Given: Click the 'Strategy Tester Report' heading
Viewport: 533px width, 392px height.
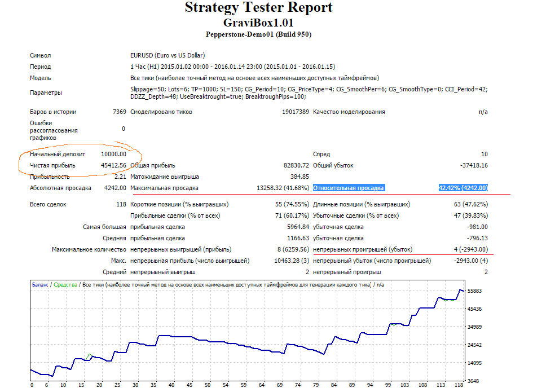Looking at the screenshot, I should click(258, 7).
